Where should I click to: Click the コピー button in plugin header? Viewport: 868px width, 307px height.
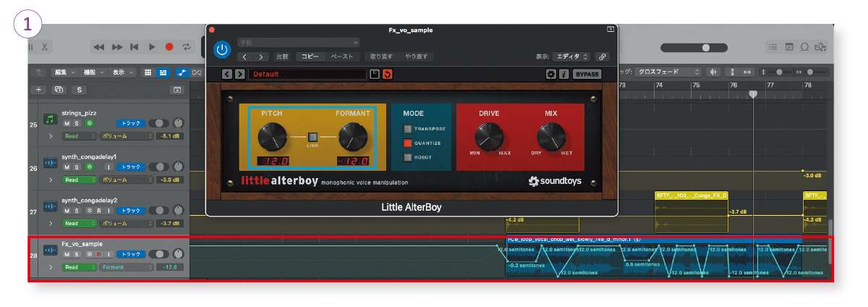(310, 56)
